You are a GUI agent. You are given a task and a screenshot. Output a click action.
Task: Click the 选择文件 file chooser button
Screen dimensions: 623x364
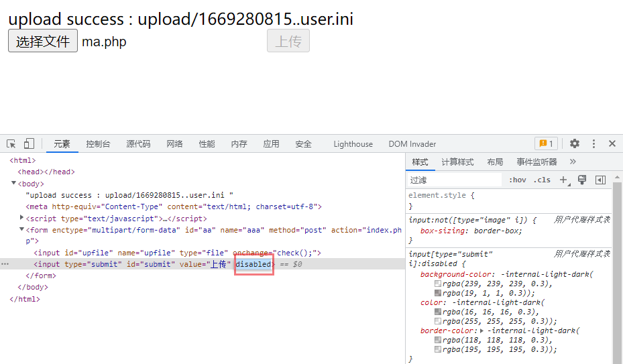[x=43, y=41]
